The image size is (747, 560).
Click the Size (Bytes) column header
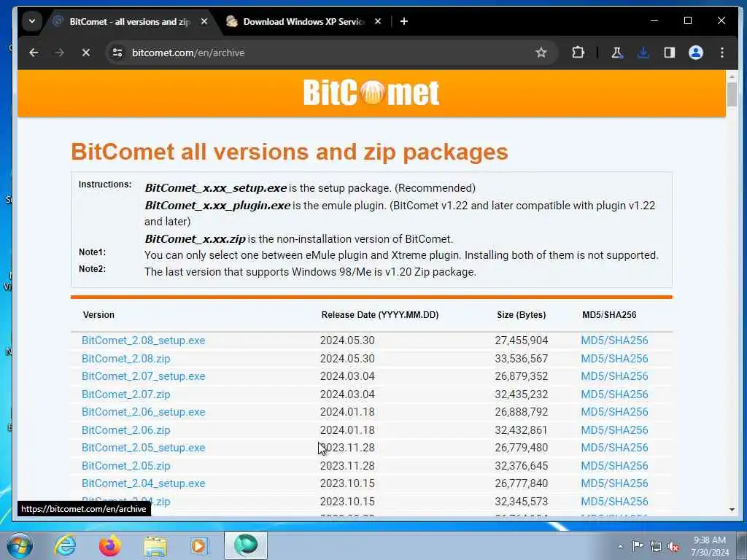coord(521,315)
